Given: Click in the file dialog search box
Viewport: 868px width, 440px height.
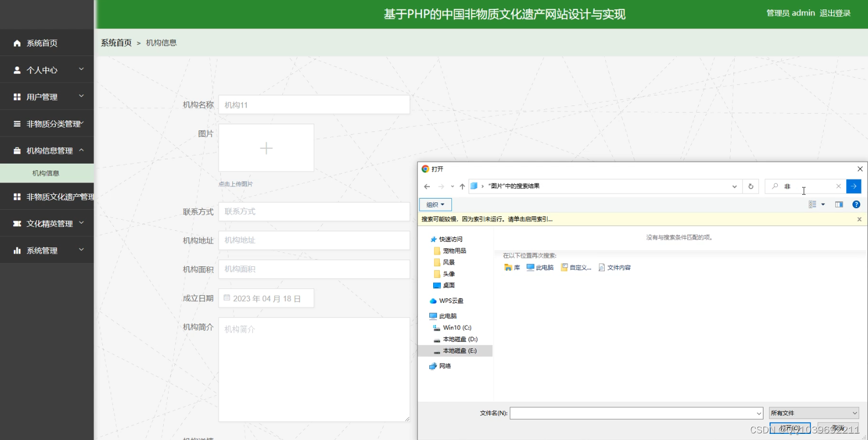Looking at the screenshot, I should [x=807, y=187].
